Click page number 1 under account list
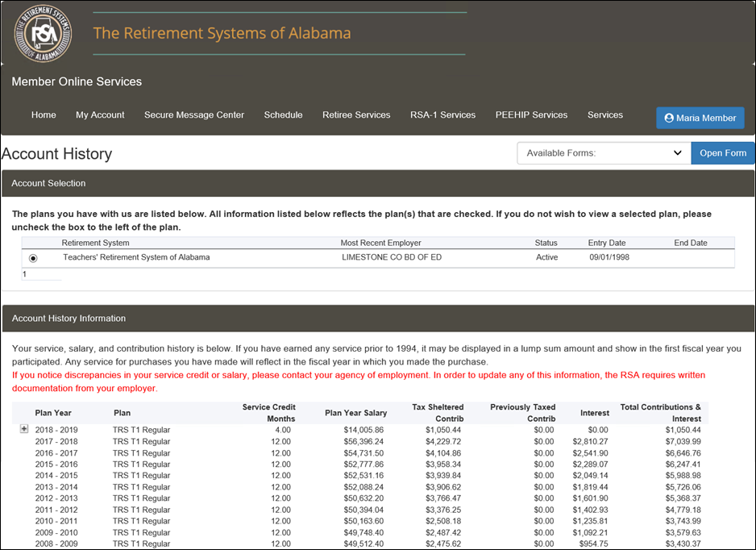The height and width of the screenshot is (550, 756). tap(25, 274)
